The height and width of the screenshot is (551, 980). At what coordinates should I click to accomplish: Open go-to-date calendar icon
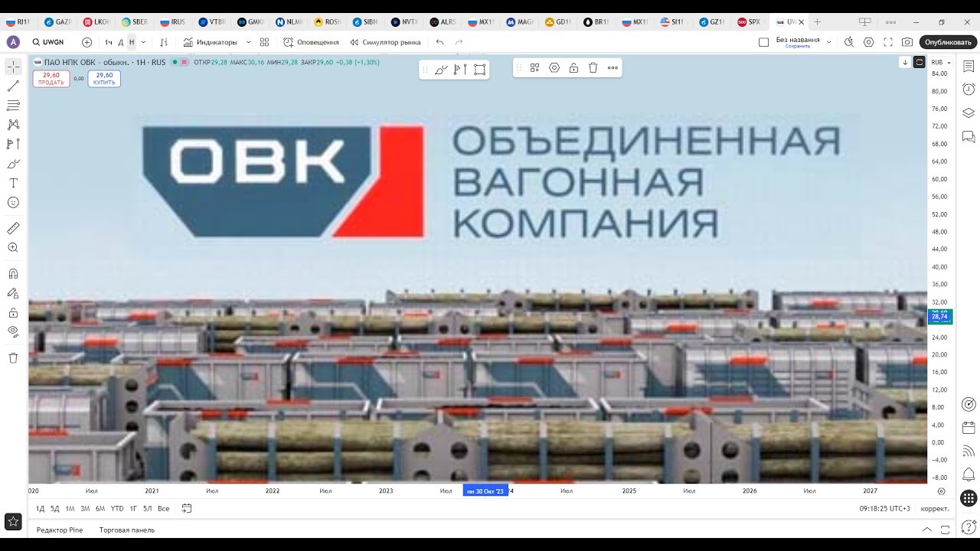tap(187, 508)
